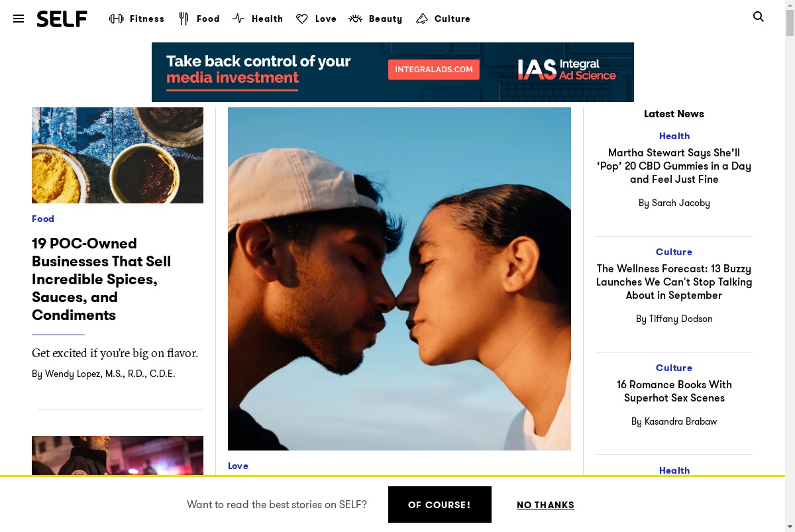Click the page vertical scrollbar thumb
This screenshot has height=532, width=795.
pyautogui.click(x=790, y=21)
